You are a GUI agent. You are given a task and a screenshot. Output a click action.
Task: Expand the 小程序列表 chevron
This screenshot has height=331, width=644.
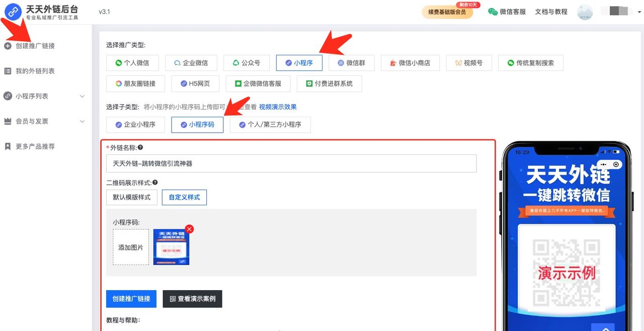83,96
